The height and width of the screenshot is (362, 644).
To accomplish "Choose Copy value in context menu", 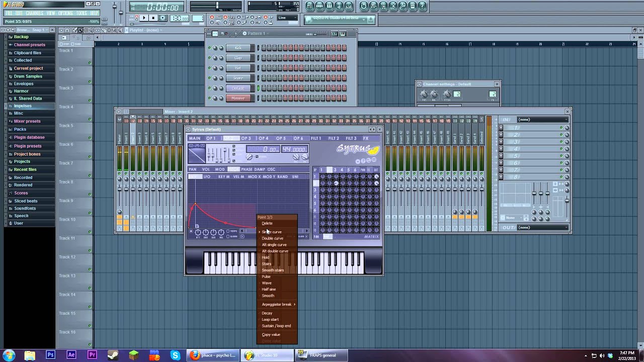I will (271, 334).
